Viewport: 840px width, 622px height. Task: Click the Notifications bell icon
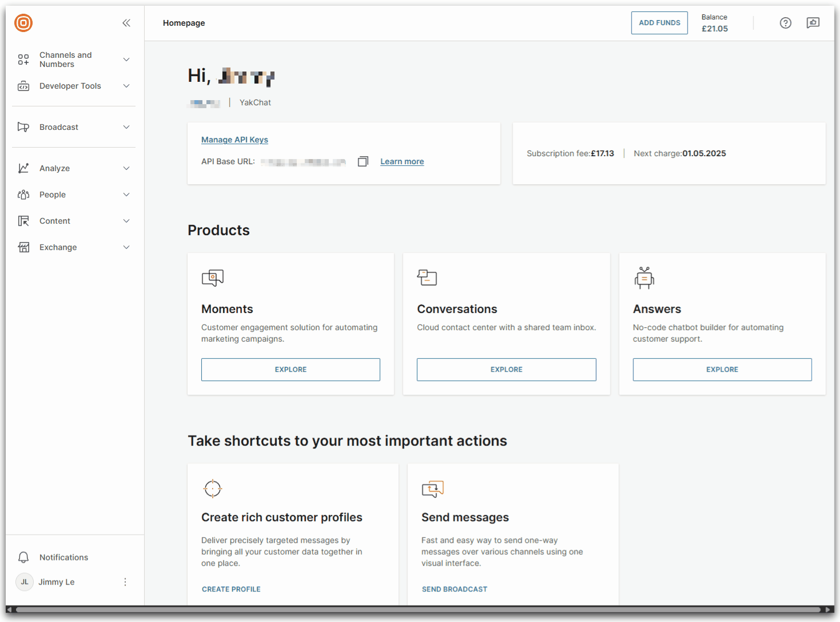click(23, 557)
